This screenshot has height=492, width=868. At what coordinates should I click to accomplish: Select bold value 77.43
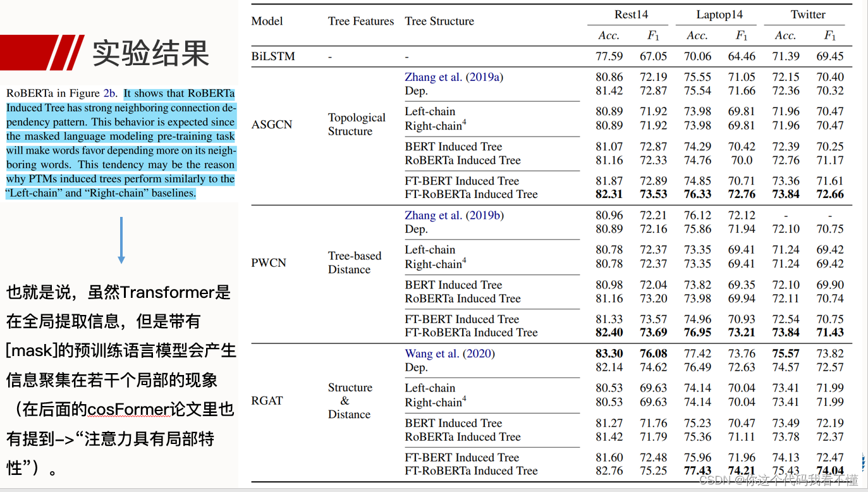697,470
